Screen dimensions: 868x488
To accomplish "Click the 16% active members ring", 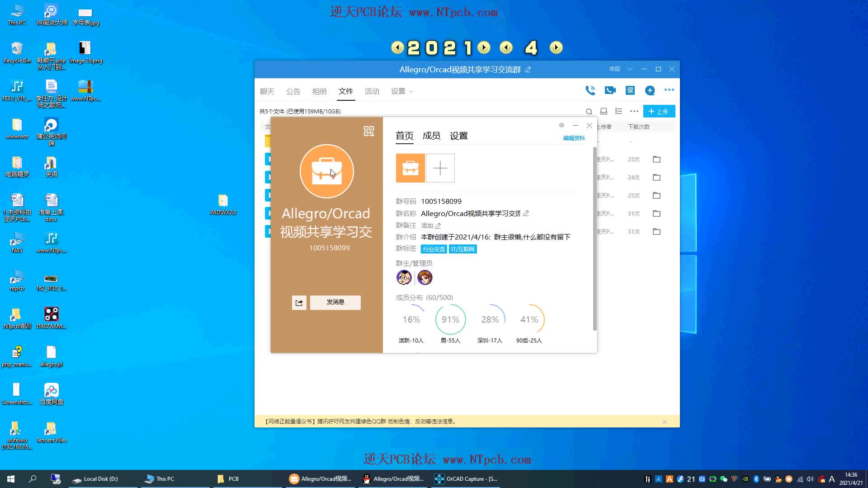I will [411, 319].
